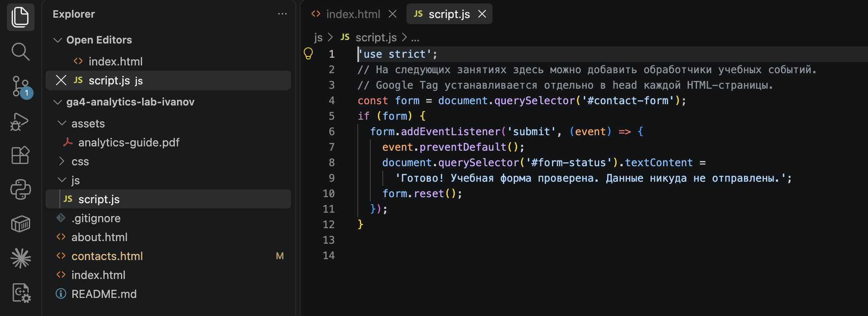Collapse the js folder
Image resolution: width=868 pixels, height=316 pixels.
[x=62, y=180]
